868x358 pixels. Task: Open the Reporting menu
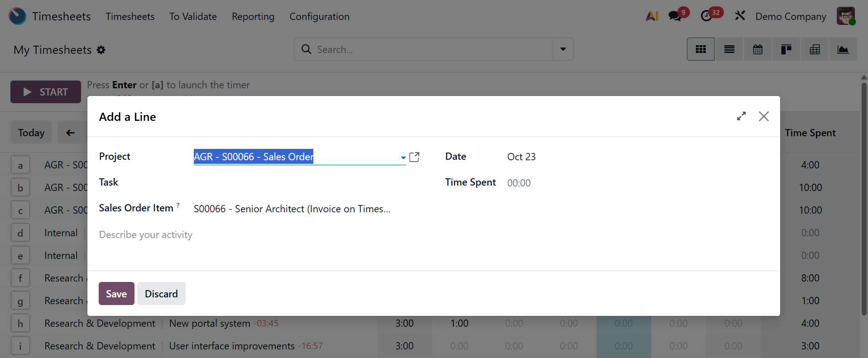[x=253, y=17]
